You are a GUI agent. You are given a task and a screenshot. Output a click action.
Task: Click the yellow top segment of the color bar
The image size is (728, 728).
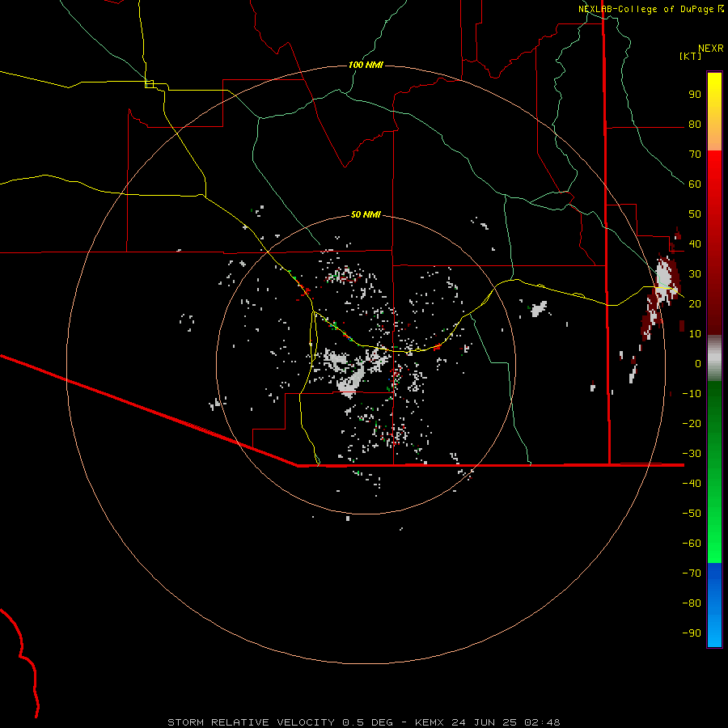pos(714,112)
